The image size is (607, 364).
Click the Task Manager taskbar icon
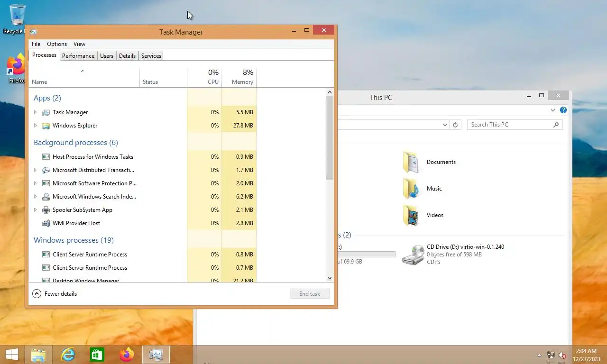click(x=156, y=355)
